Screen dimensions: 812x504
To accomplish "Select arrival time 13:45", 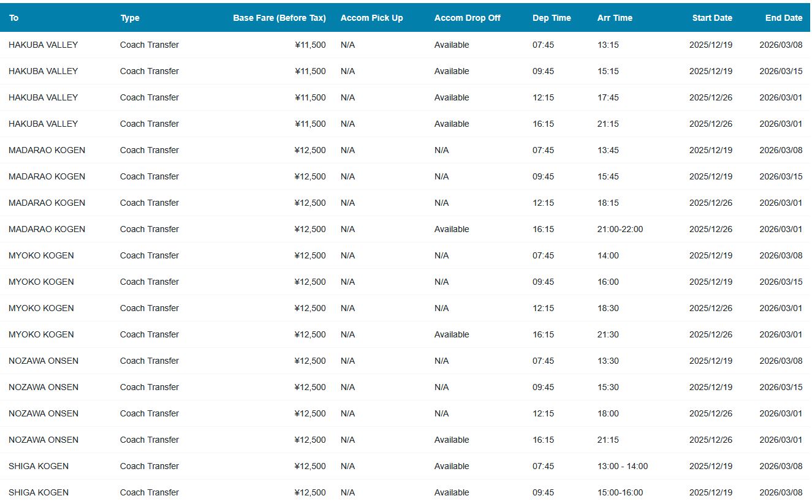I will [x=608, y=150].
